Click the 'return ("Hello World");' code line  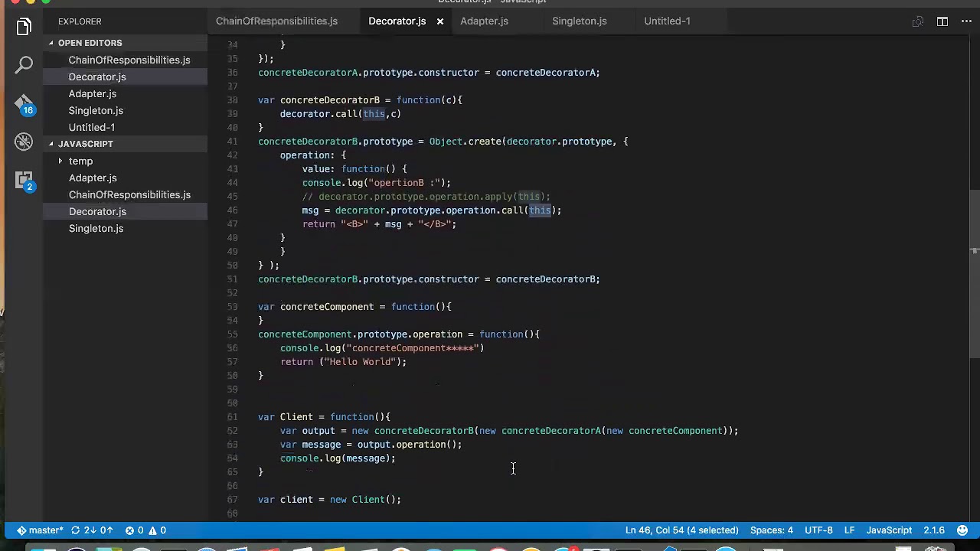(343, 362)
